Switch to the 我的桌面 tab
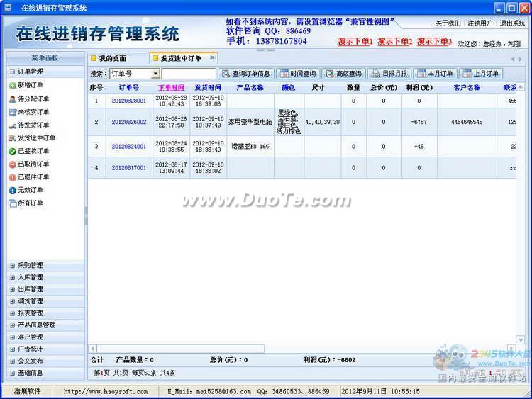The image size is (532, 399). (113, 58)
